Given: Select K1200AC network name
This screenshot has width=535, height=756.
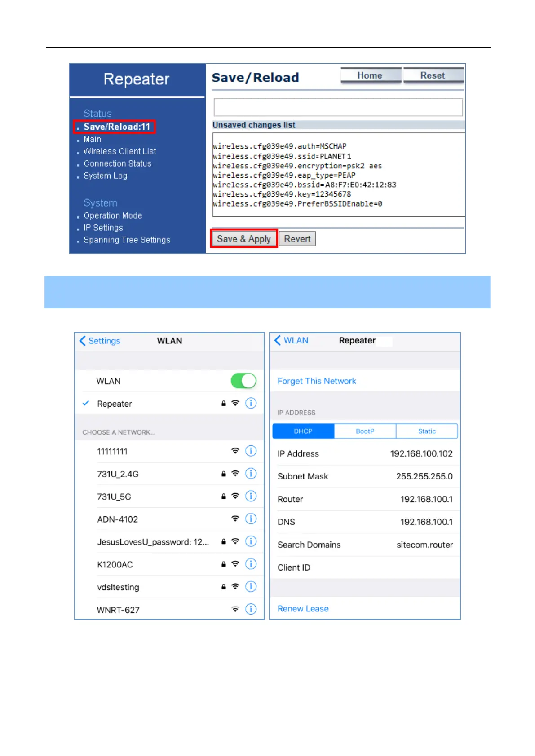Looking at the screenshot, I should [x=115, y=564].
